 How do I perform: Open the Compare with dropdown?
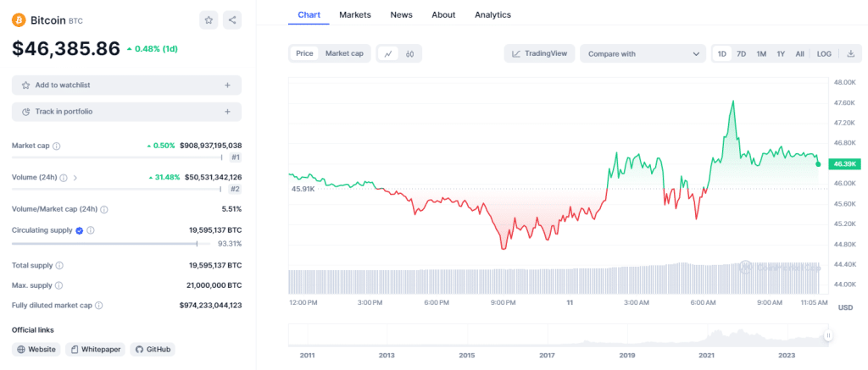[642, 53]
